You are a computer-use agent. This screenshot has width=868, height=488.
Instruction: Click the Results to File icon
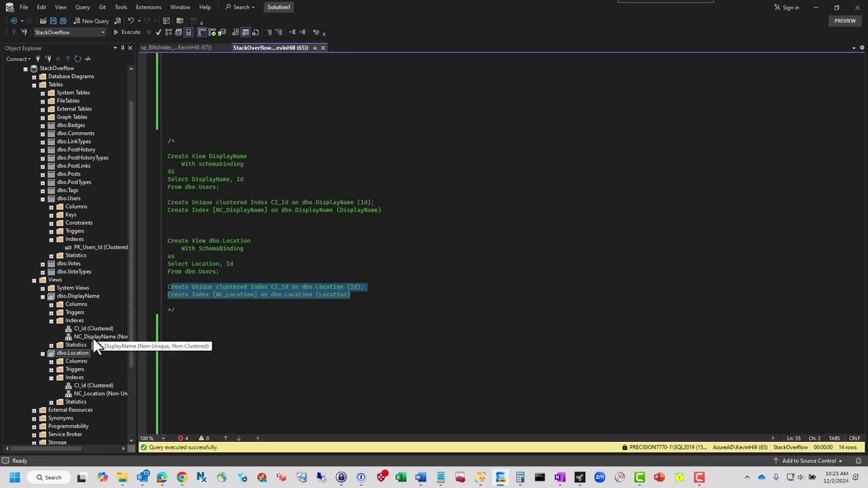[x=256, y=32]
